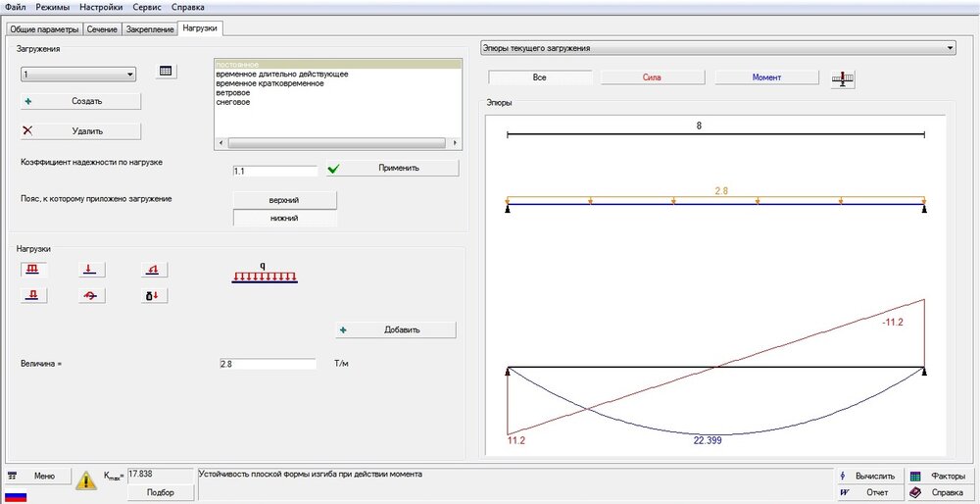Show all diagrams with Все toggle
Viewport: 980px width, 504px height.
(x=539, y=77)
